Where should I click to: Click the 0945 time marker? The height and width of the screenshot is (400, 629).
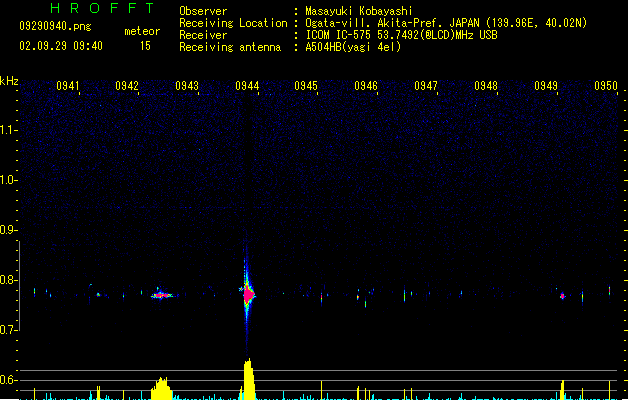click(x=306, y=86)
